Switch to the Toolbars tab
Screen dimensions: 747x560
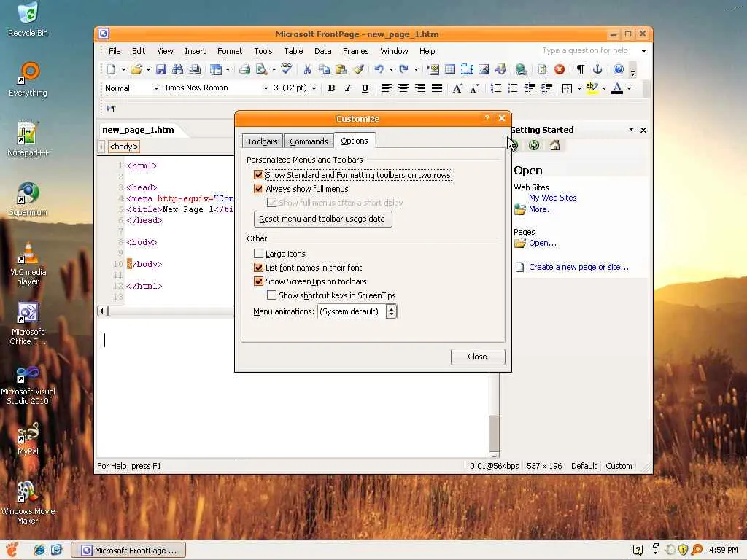click(263, 141)
